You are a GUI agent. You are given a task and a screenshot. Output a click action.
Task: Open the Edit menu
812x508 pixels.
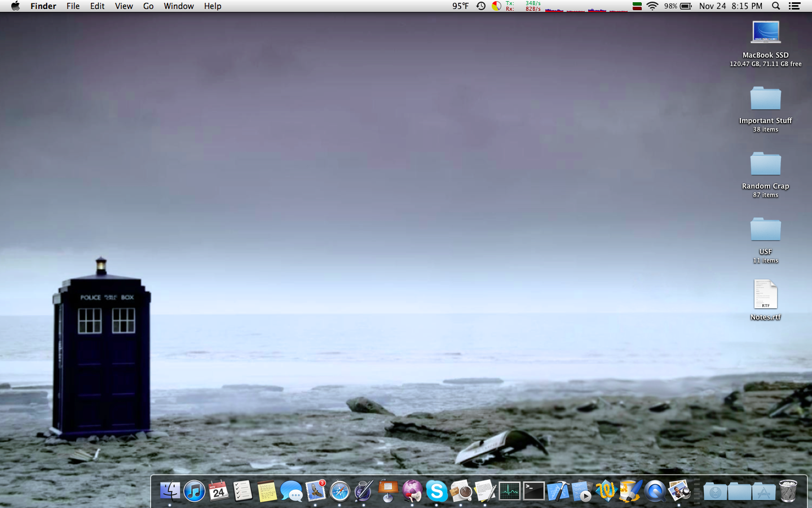pos(98,6)
